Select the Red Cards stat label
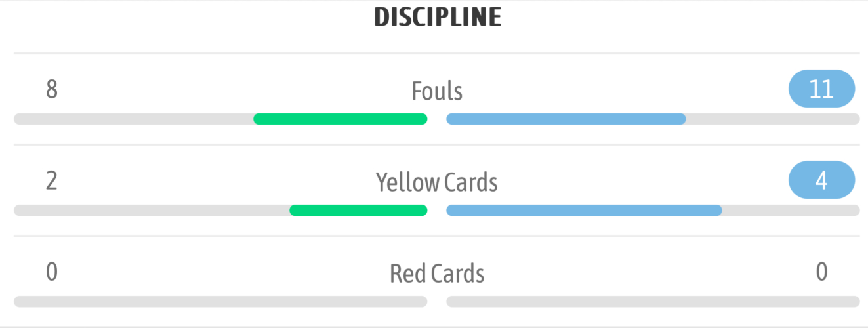The height and width of the screenshot is (328, 868). coord(437,274)
